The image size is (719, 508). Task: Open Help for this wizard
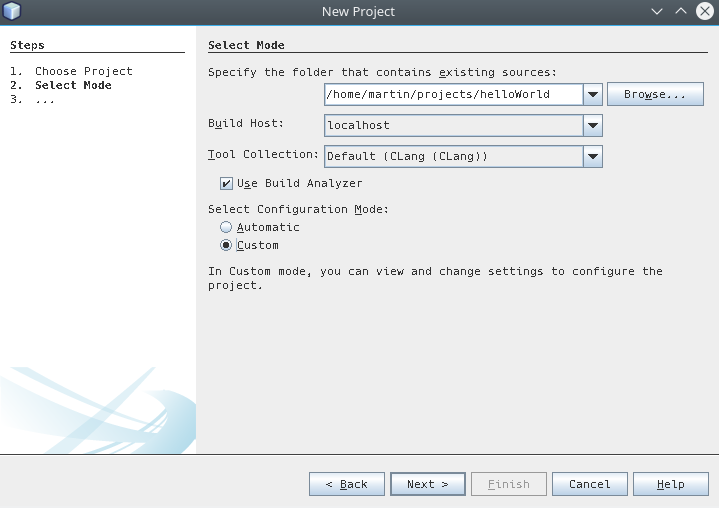[671, 484]
